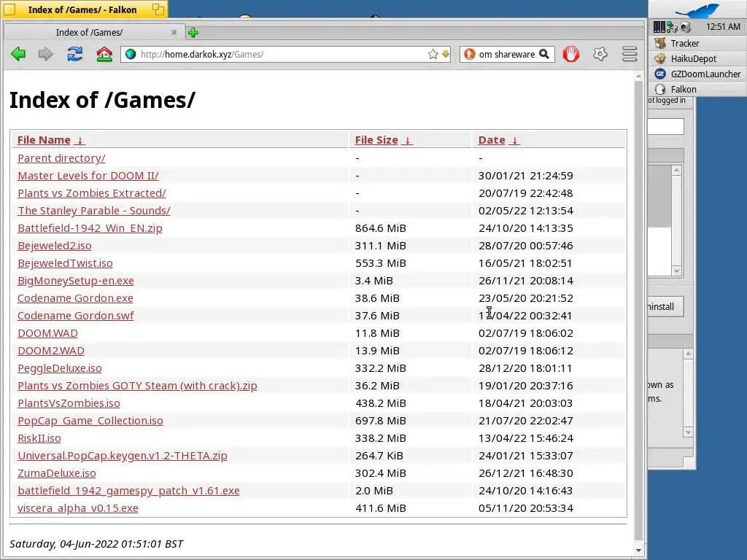Switch to HaikuDepot in Deskbar
This screenshot has height=560, width=747.
(x=697, y=58)
